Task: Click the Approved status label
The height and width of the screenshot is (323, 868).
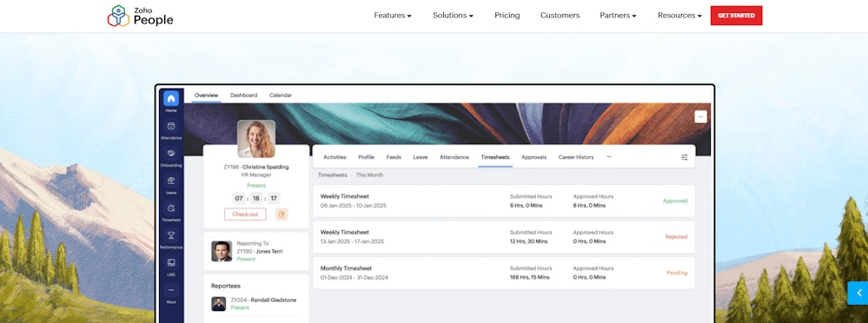Action: point(675,201)
